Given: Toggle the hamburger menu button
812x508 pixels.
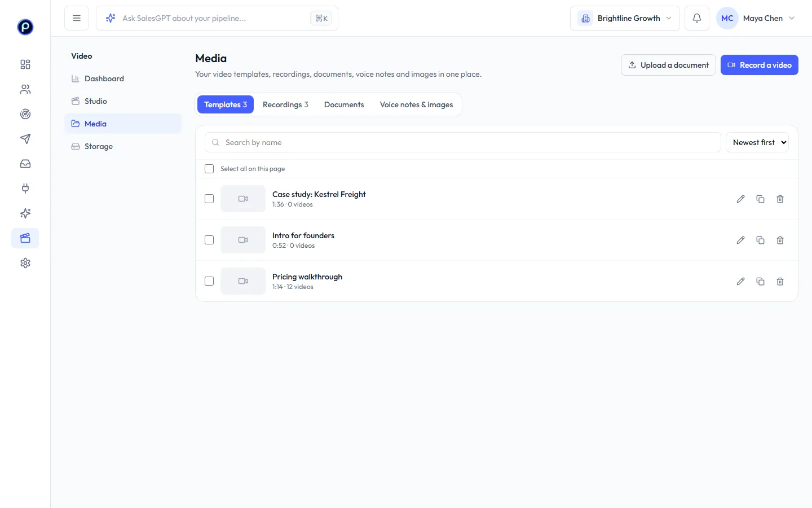Looking at the screenshot, I should [x=77, y=18].
